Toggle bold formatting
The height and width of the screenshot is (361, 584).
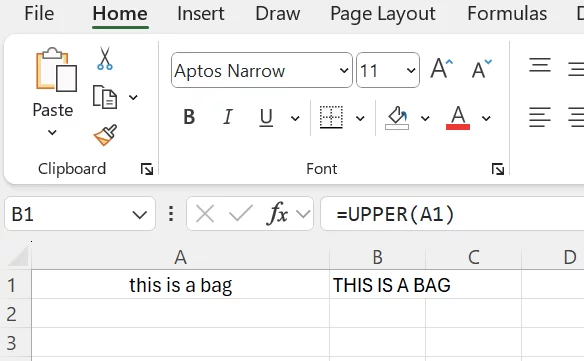189,117
